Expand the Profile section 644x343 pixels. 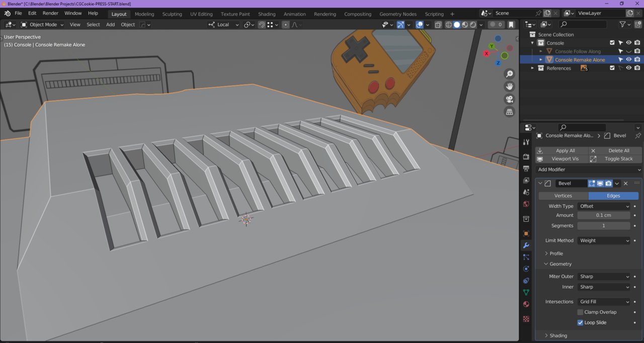(x=556, y=253)
